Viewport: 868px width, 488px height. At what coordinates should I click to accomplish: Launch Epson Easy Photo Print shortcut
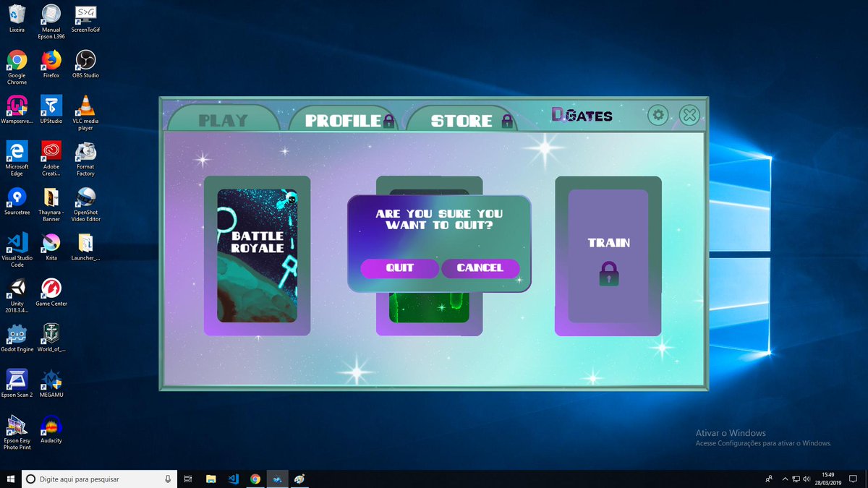pos(17,432)
